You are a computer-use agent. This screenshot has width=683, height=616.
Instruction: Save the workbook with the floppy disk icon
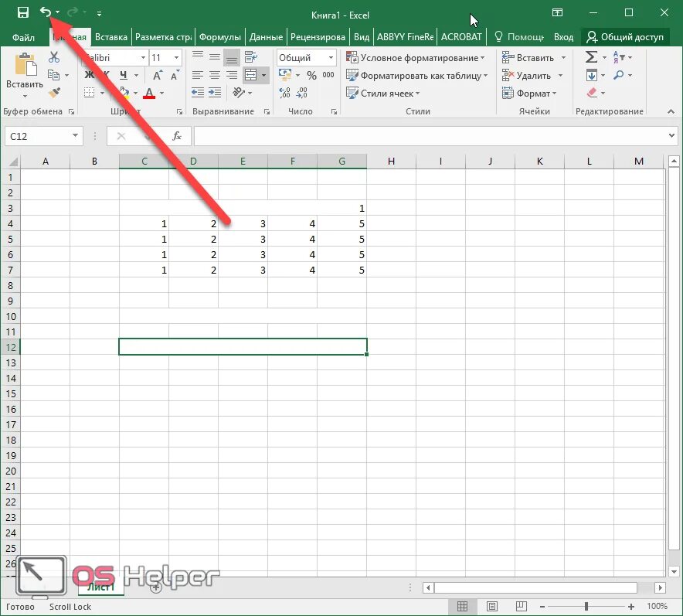(22, 12)
